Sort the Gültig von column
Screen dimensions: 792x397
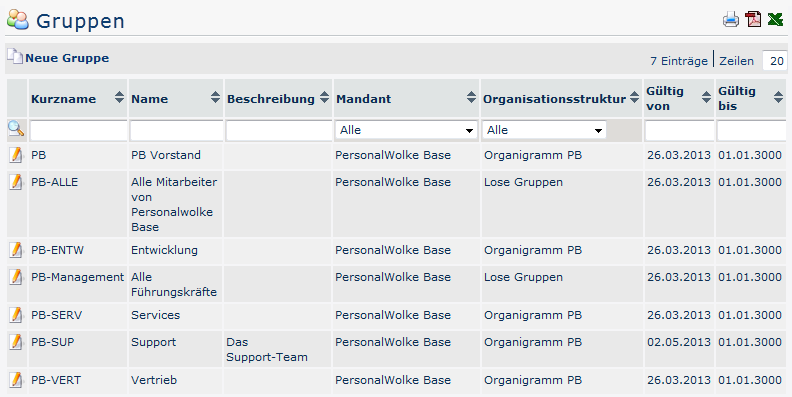pyautogui.click(x=706, y=97)
